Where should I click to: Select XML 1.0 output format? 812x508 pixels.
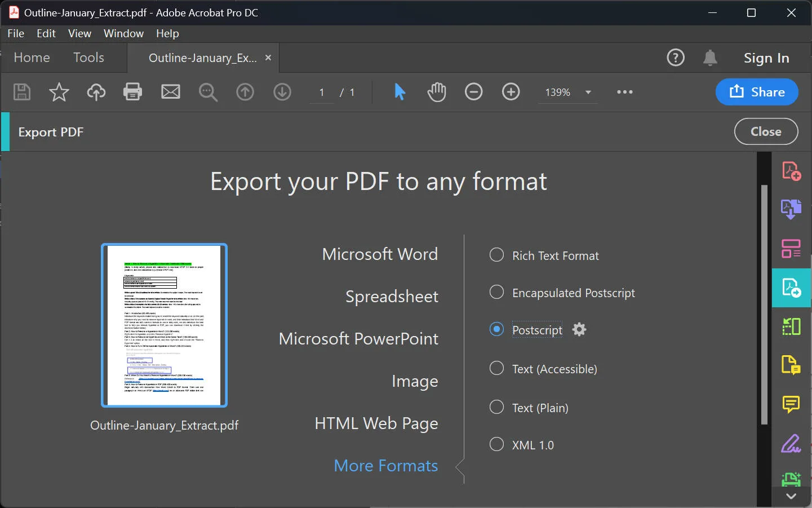tap(496, 444)
